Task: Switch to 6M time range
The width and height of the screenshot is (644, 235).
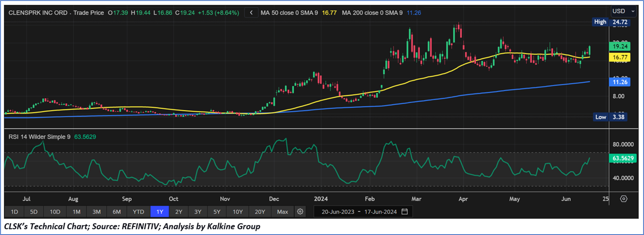Action: (117, 212)
